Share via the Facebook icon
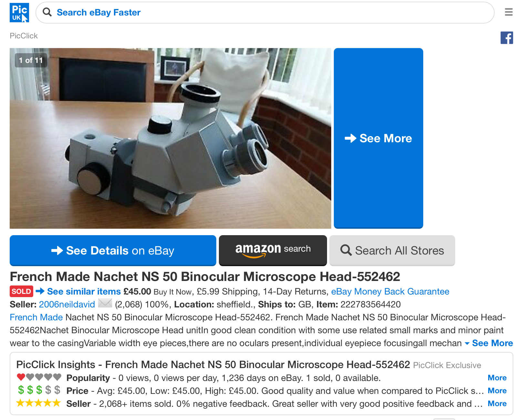This screenshot has height=420, width=523. coord(507,38)
